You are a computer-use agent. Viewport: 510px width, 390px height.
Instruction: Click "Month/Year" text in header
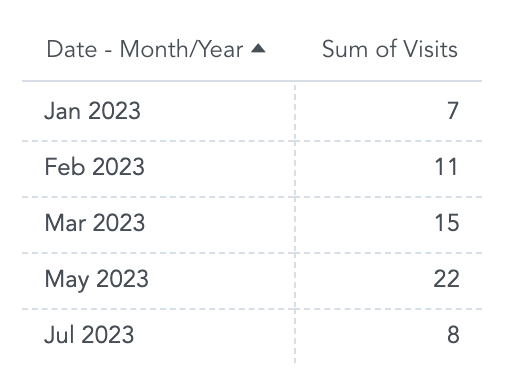point(181,49)
